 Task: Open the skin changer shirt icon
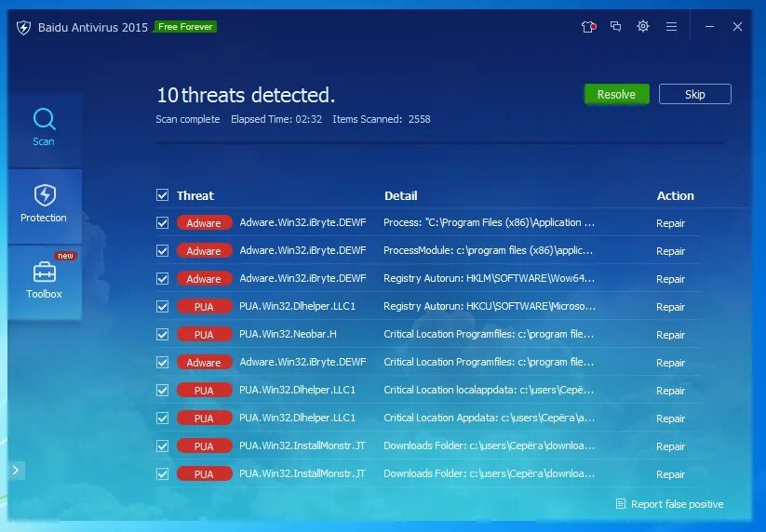click(x=588, y=26)
